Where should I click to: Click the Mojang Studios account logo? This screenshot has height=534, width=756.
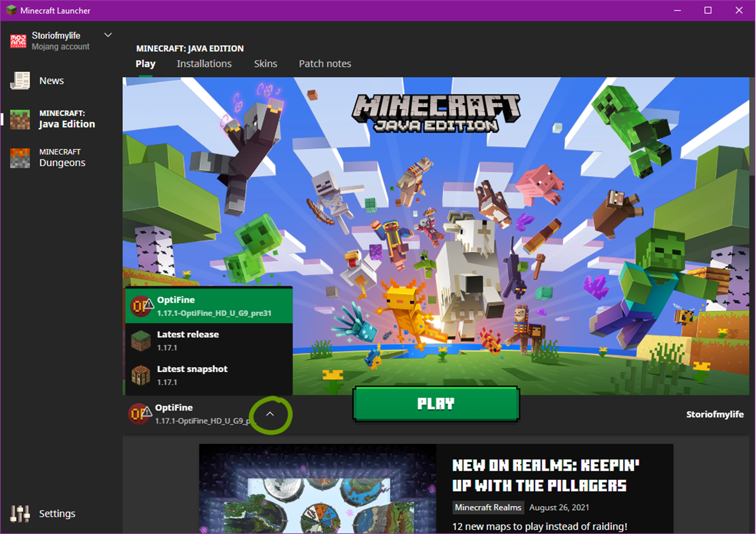(18, 41)
